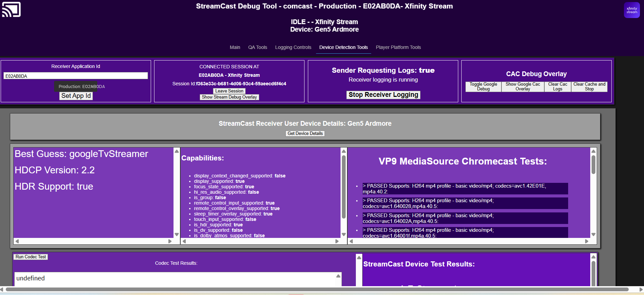This screenshot has width=644, height=295.
Task: Open the Logging Controls tab
Action: click(293, 47)
